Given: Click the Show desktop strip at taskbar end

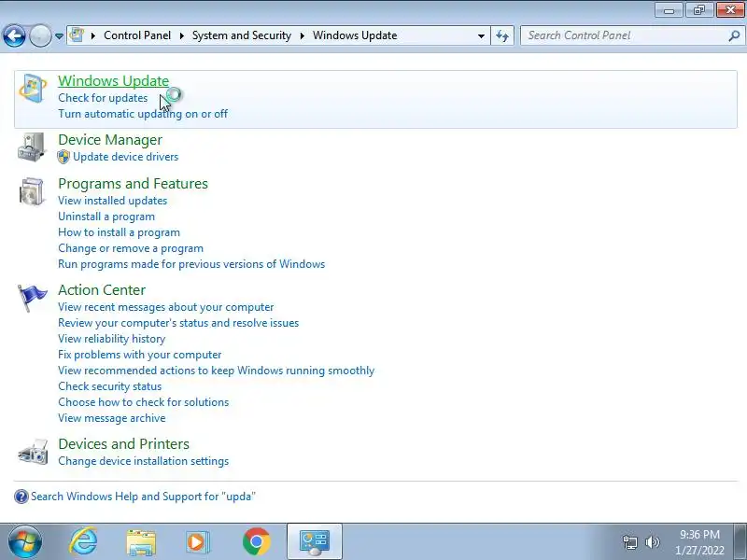Looking at the screenshot, I should 740,541.
